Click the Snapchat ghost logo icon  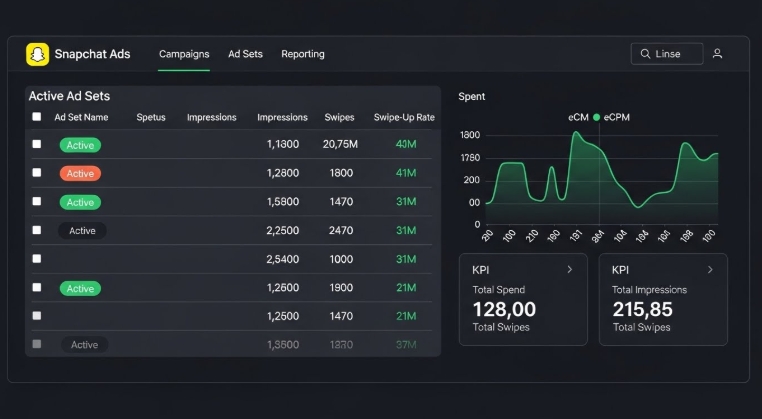coord(37,54)
